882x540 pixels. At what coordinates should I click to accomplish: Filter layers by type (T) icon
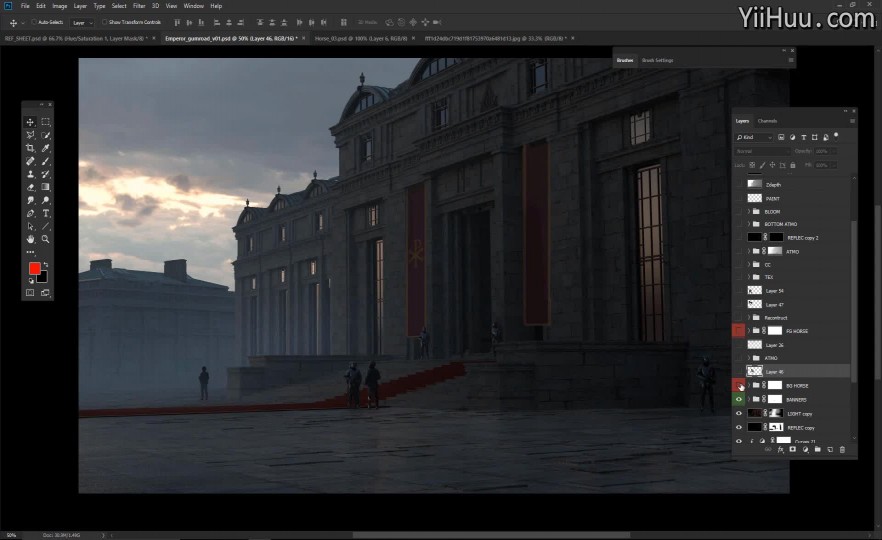[803, 137]
